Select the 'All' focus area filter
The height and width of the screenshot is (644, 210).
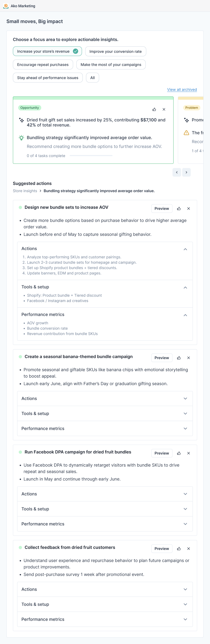tap(92, 78)
